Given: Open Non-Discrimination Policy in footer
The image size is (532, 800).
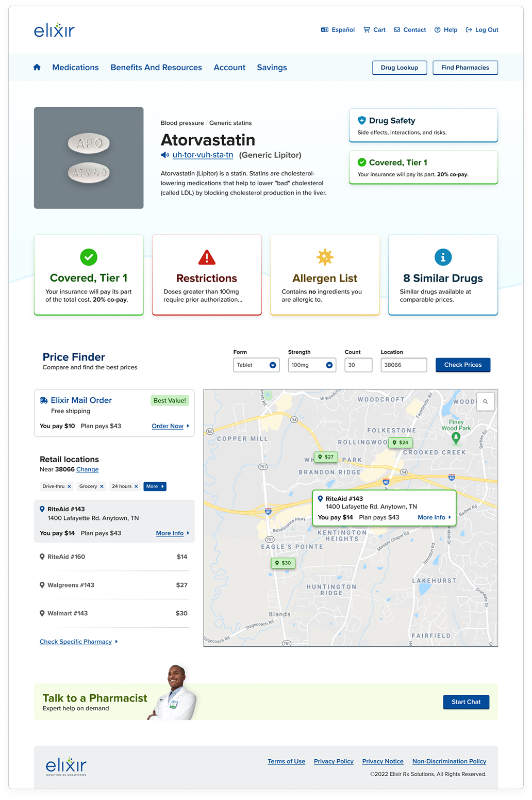Looking at the screenshot, I should pos(449,761).
